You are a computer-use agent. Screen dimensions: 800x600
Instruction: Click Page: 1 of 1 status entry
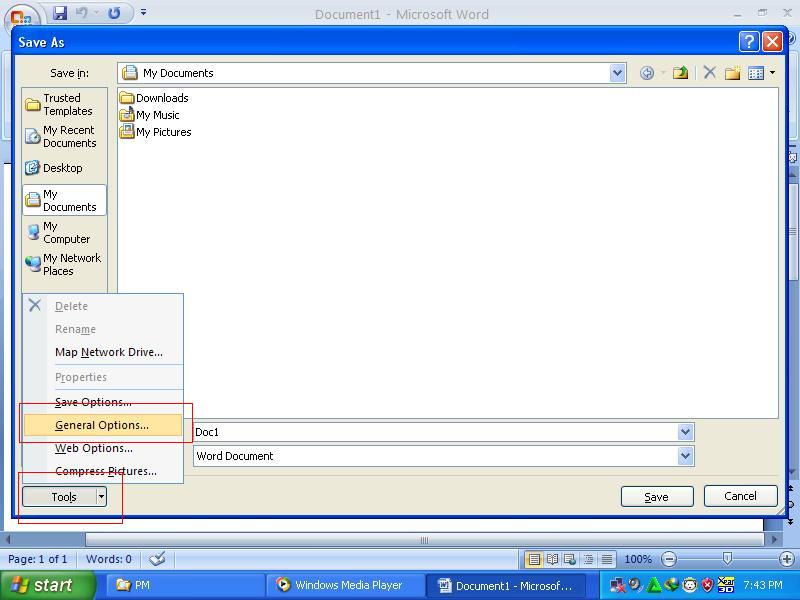(x=37, y=559)
